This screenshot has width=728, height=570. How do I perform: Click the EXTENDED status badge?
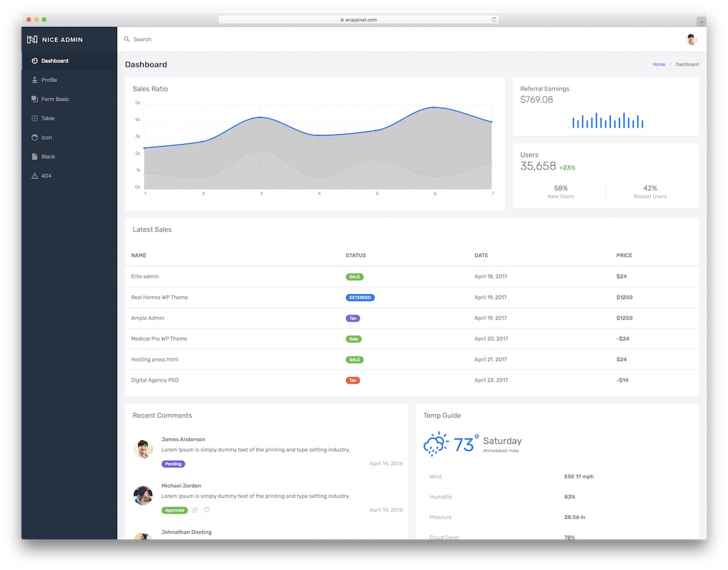pos(360,298)
